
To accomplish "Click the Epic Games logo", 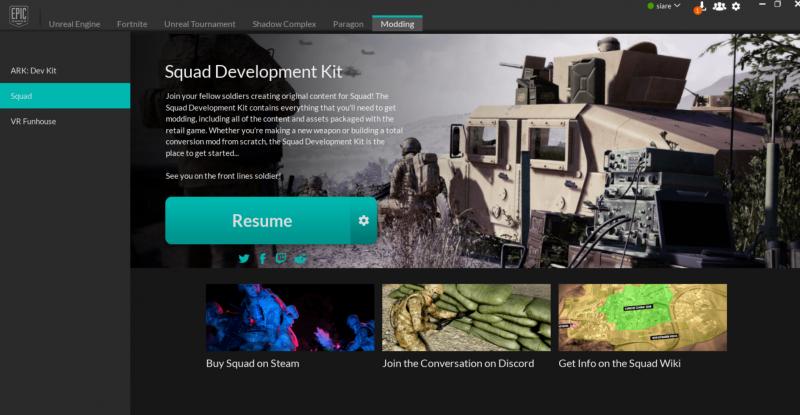I will 19,16.
